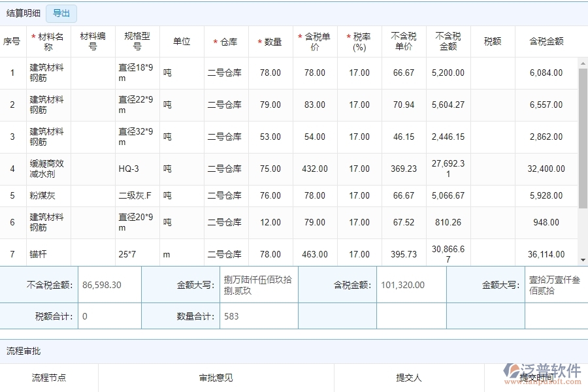Click the 数量 column header to sort

coord(270,40)
